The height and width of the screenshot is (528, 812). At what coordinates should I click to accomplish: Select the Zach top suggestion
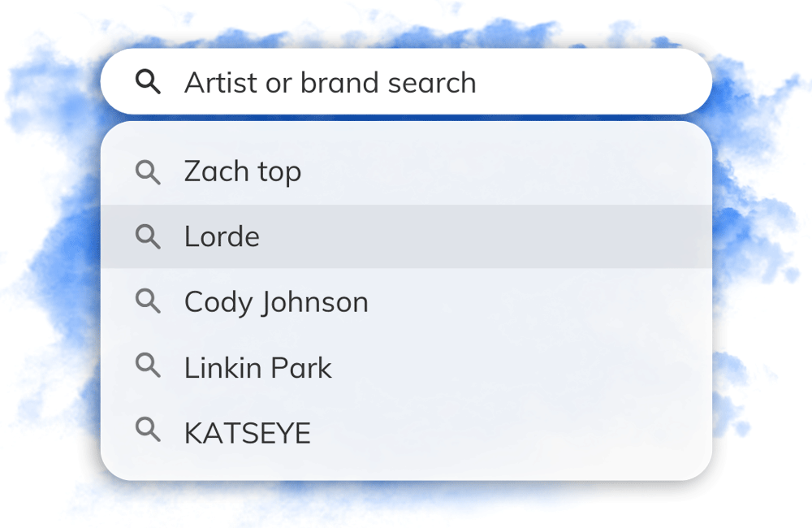[x=406, y=171]
